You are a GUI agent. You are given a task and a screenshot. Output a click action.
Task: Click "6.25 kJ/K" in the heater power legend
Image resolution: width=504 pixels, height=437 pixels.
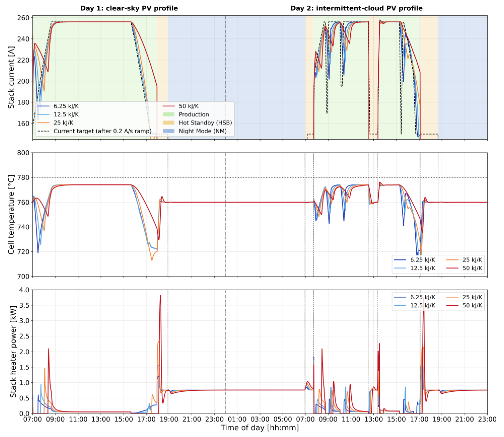[423, 297]
